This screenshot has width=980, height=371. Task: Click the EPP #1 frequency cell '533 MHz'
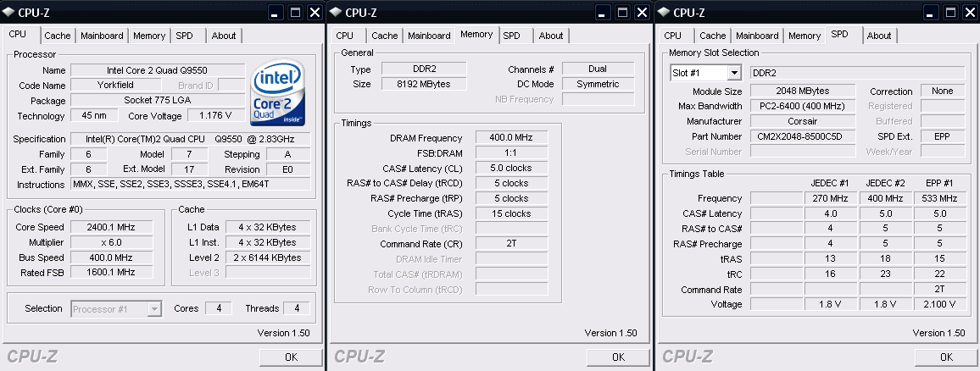(x=938, y=198)
